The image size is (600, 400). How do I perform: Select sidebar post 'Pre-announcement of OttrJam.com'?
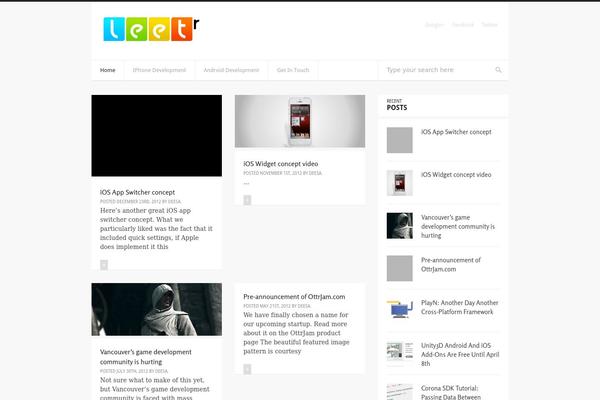451,264
